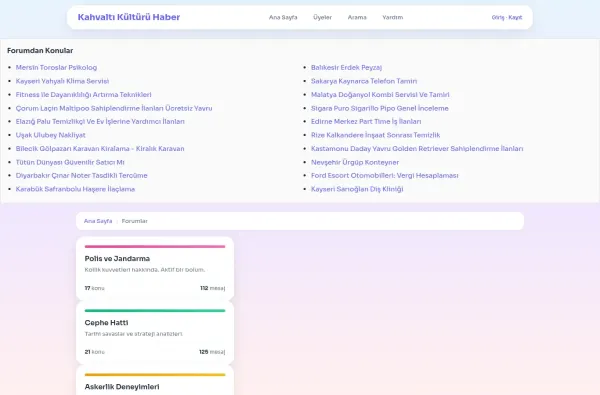Viewport: 600px width, 395px height.
Task: Click Forumlar in the breadcrumb
Action: pyautogui.click(x=134, y=221)
